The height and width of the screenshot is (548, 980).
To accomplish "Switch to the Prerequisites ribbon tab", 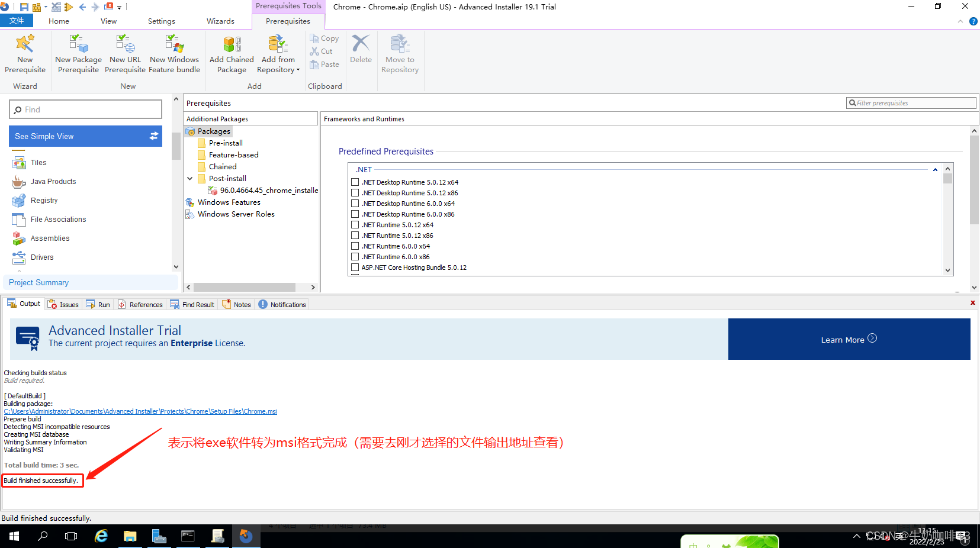I will point(288,21).
